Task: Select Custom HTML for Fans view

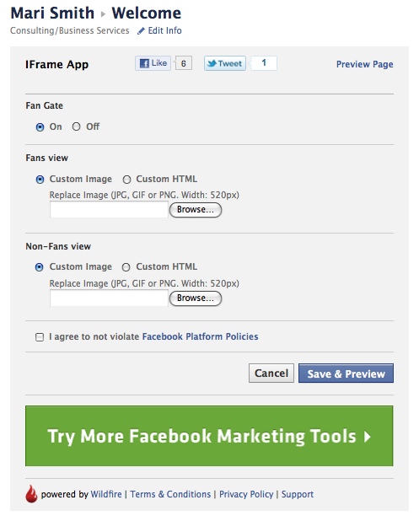Action: (126, 180)
